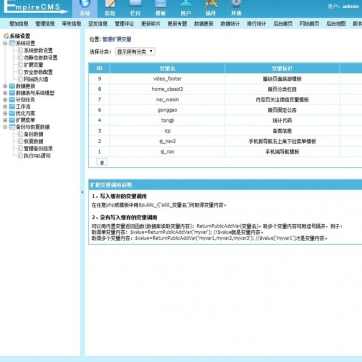Collapse the 系统设置 tree folder
Screen dimensions: 362x362
coord(5,43)
